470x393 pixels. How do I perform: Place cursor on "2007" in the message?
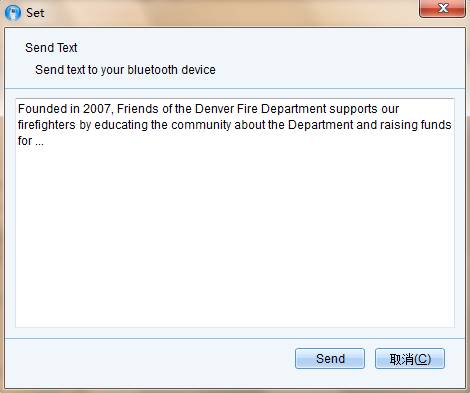tap(96, 109)
